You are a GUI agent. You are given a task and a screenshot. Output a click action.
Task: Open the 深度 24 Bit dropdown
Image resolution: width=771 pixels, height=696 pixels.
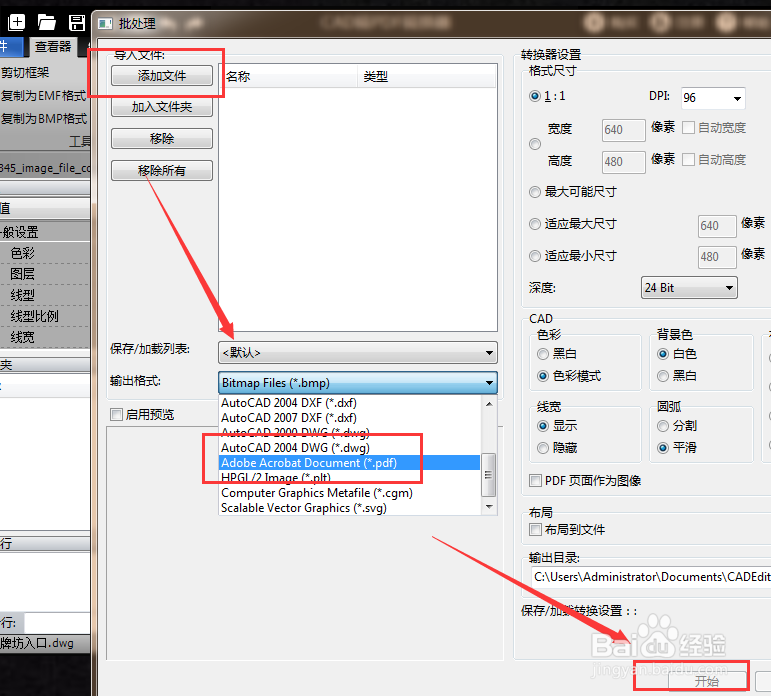[689, 288]
